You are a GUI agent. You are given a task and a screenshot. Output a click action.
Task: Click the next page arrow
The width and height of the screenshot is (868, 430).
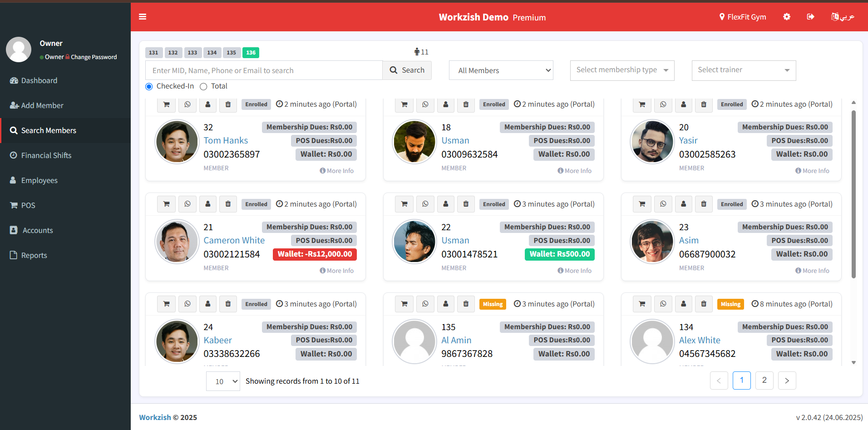787,381
